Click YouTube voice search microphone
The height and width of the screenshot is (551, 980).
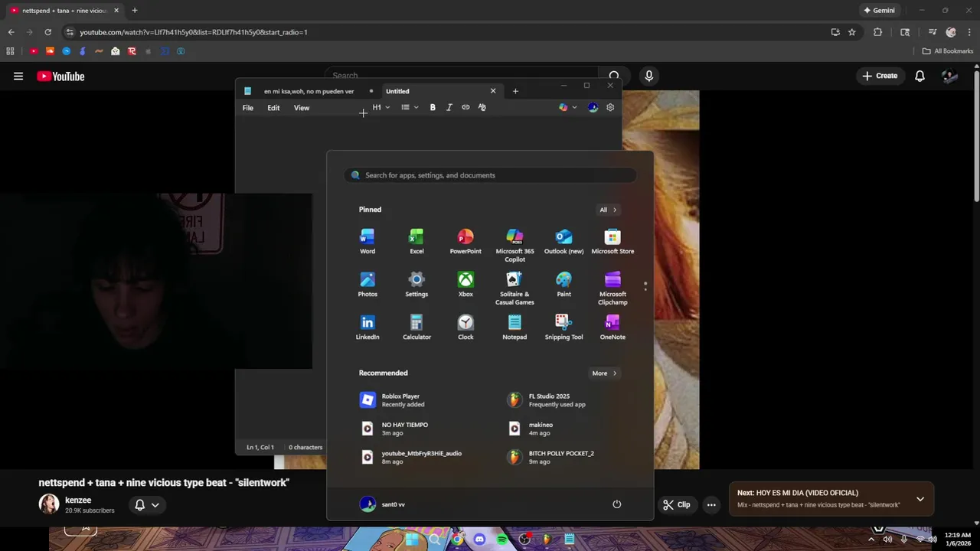click(649, 76)
